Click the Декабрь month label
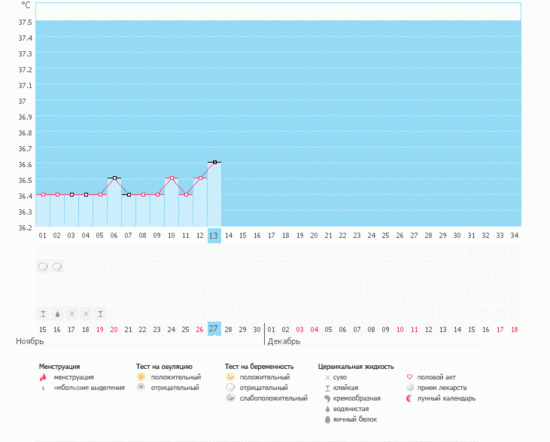 [284, 341]
